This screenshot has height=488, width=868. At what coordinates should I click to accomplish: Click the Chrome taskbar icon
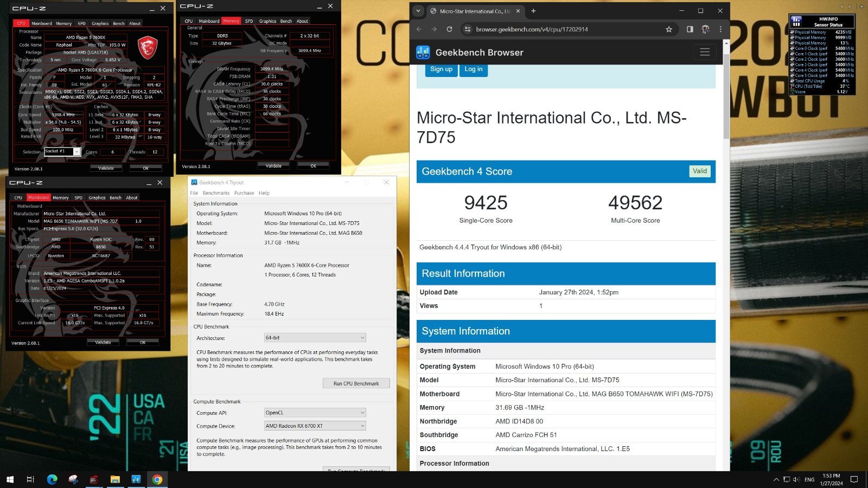point(157,479)
